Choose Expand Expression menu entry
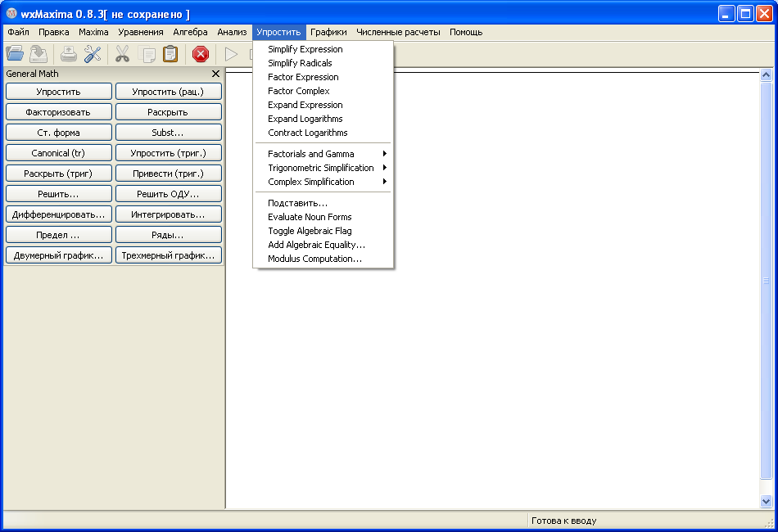 (x=323, y=105)
